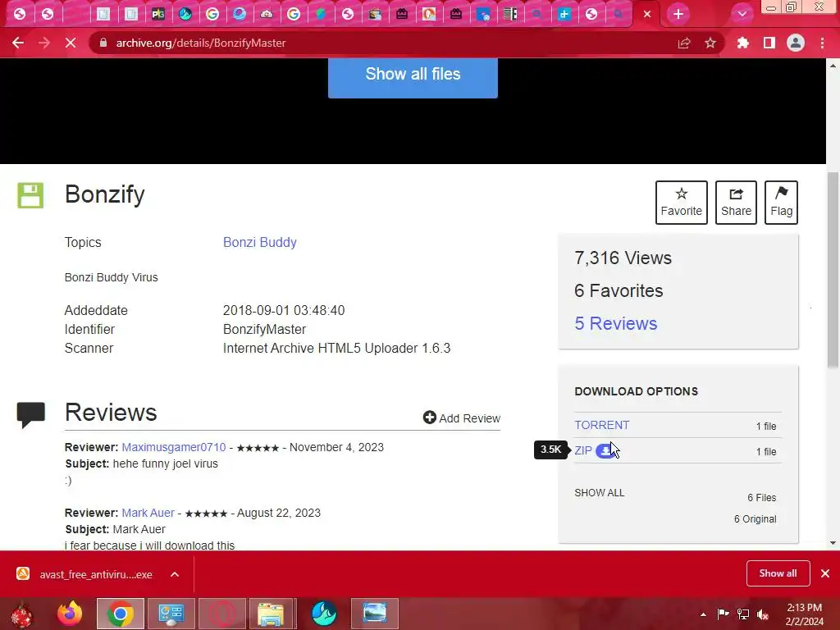Close the active browser tab
This screenshot has height=630, width=840.
(647, 14)
